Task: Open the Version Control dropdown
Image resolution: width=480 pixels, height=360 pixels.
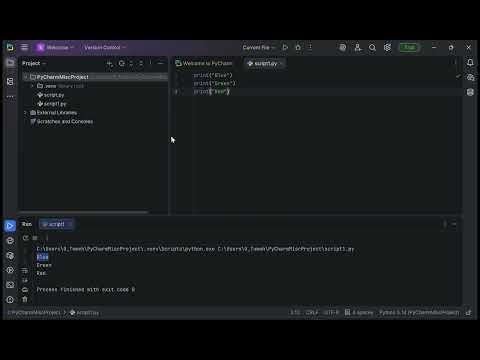Action: [105, 47]
